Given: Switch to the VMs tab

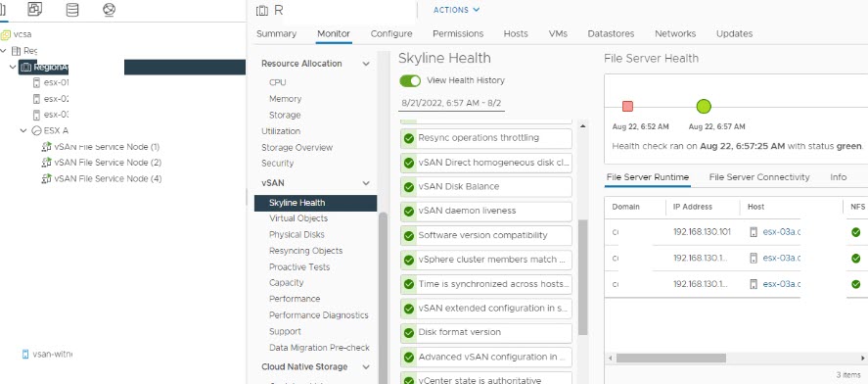Looking at the screenshot, I should 558,34.
